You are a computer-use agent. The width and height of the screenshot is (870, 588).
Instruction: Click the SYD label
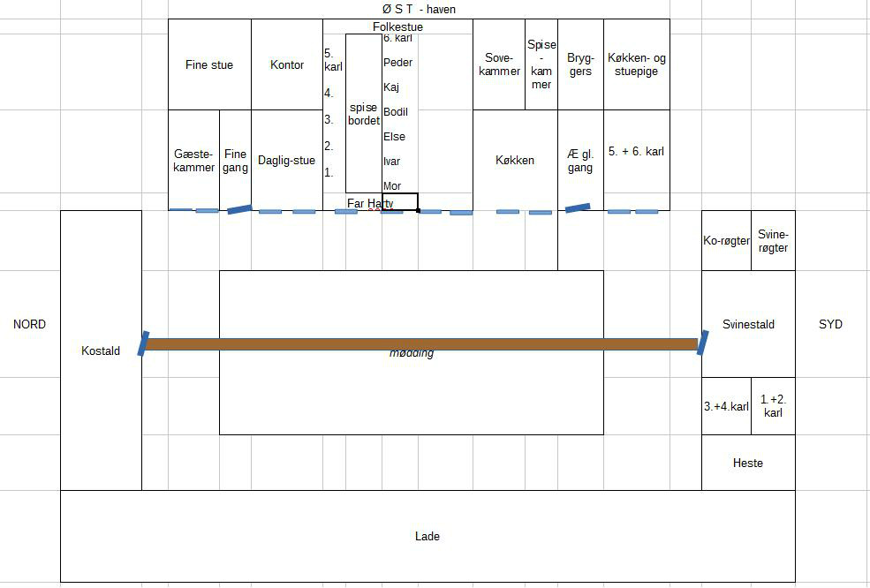[x=830, y=325]
